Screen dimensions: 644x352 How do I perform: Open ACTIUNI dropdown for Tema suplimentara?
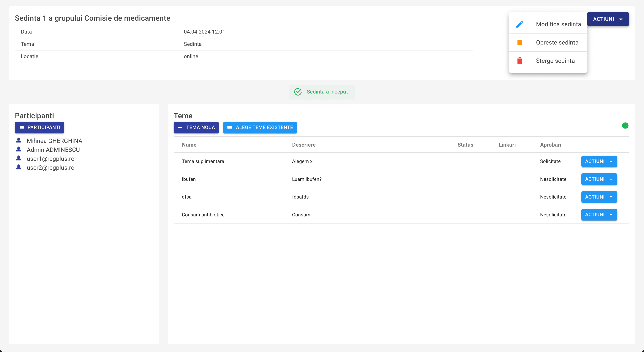click(599, 161)
